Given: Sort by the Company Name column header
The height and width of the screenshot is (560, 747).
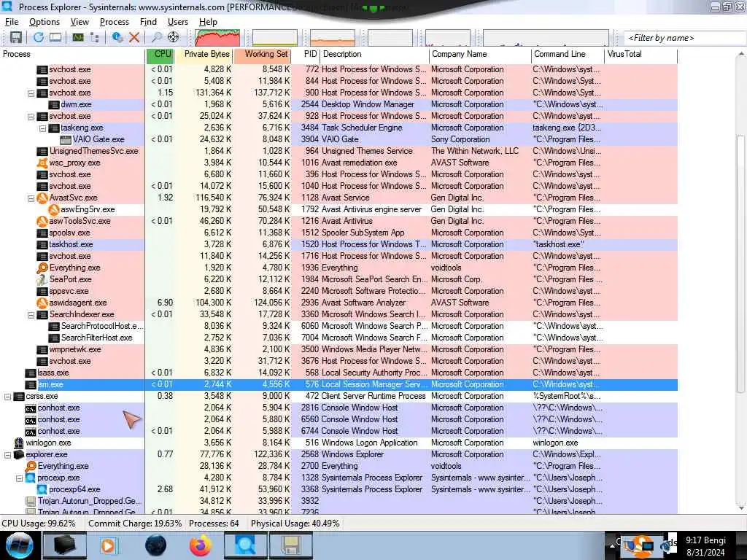Looking at the screenshot, I should tap(480, 54).
